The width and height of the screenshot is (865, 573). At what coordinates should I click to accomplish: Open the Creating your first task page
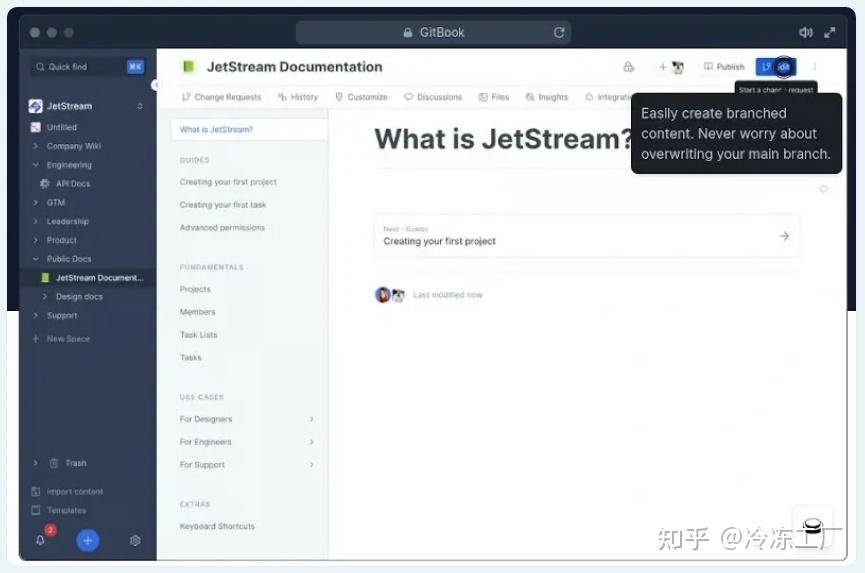[223, 205]
